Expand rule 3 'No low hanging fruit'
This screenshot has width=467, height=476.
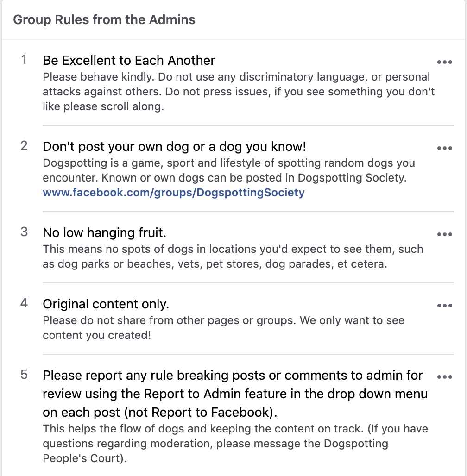pyautogui.click(x=104, y=233)
